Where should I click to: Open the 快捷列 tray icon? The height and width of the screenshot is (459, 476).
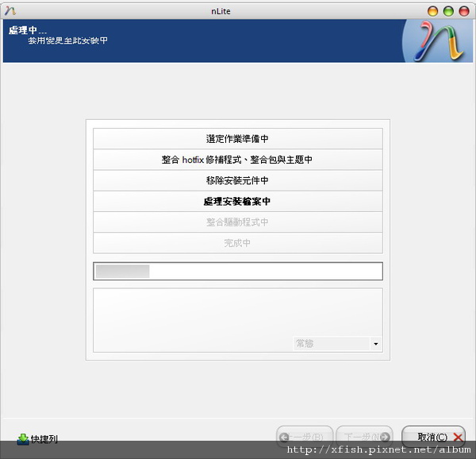(x=23, y=439)
